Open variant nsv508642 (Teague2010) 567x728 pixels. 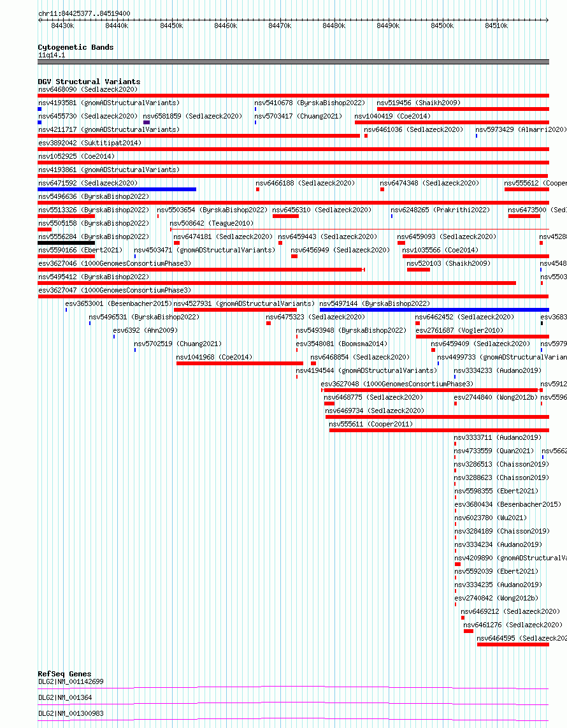pos(212,224)
